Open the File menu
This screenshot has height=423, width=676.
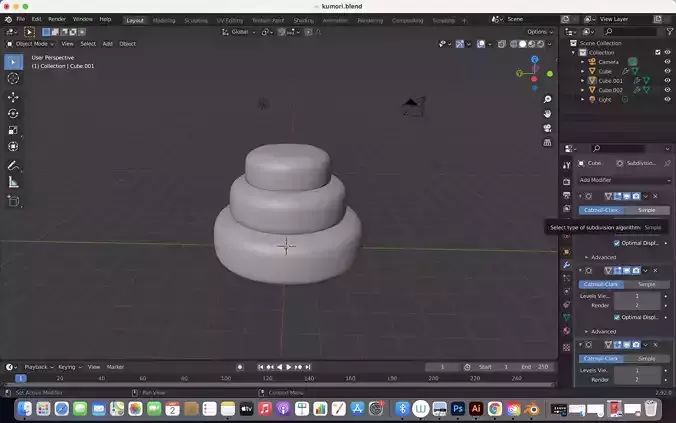tap(21, 19)
